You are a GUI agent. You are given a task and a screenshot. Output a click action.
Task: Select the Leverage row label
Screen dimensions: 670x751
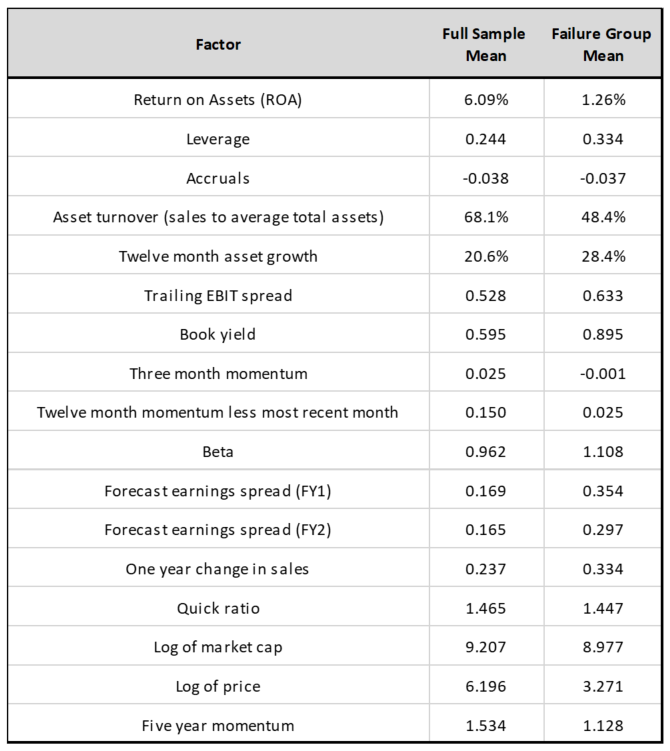coord(218,138)
